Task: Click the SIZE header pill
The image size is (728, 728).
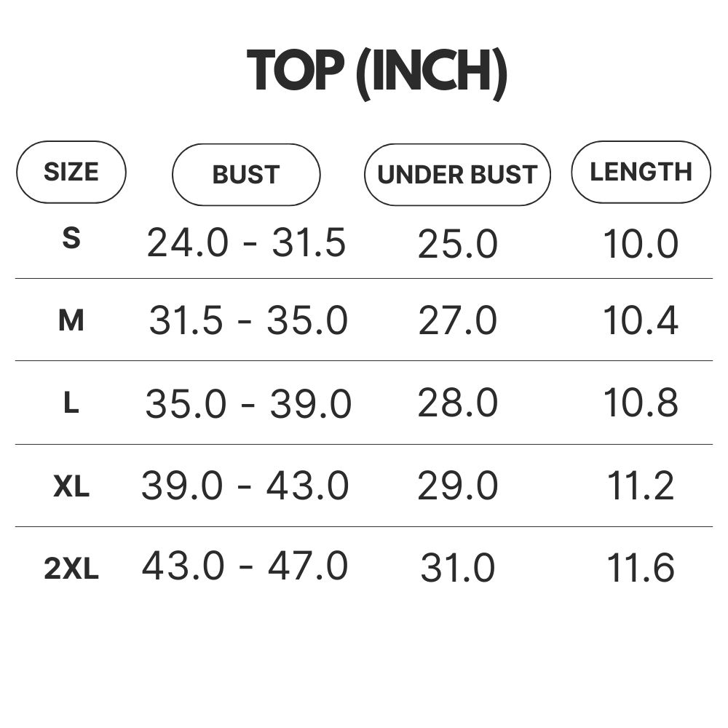Action: (71, 173)
